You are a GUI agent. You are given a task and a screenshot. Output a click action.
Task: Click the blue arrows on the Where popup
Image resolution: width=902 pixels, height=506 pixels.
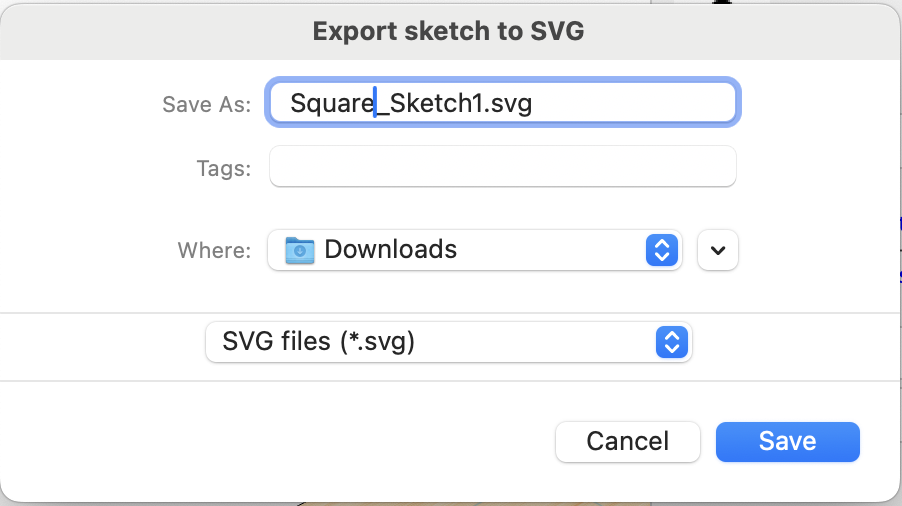(662, 250)
